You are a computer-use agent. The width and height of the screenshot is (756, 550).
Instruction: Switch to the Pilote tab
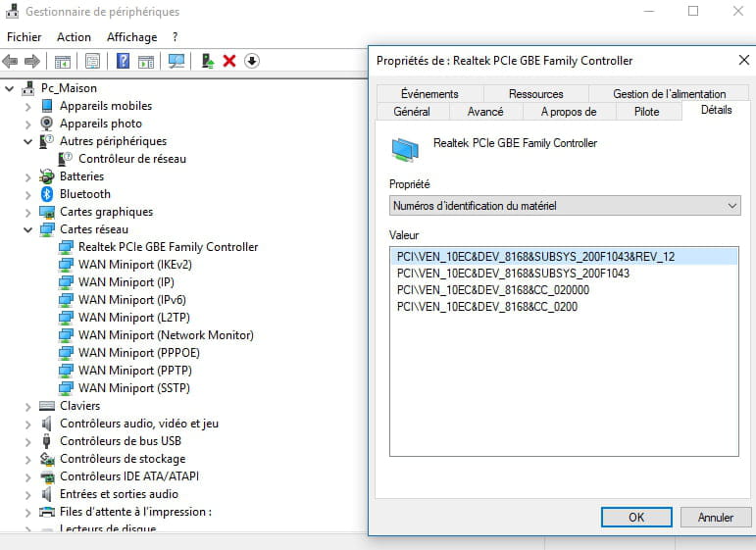(x=646, y=112)
